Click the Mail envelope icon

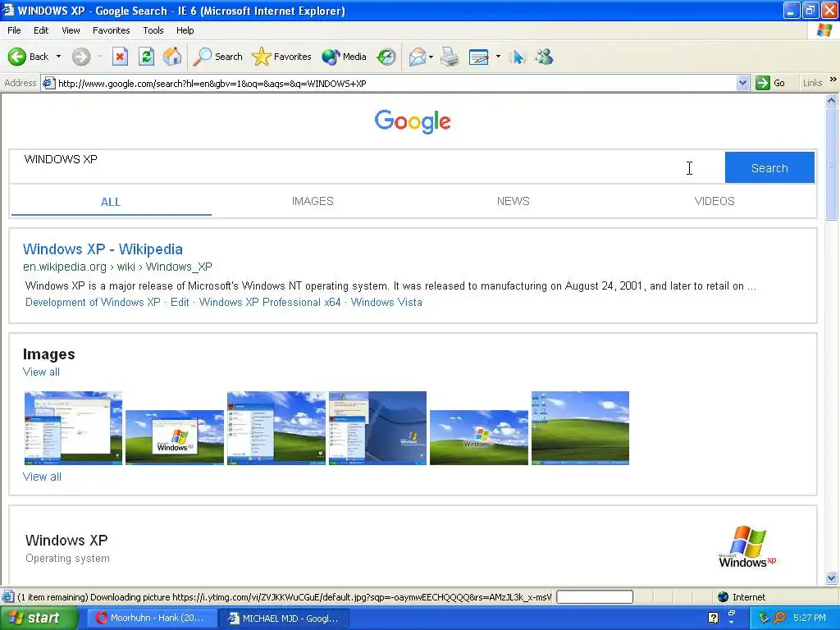pyautogui.click(x=418, y=57)
